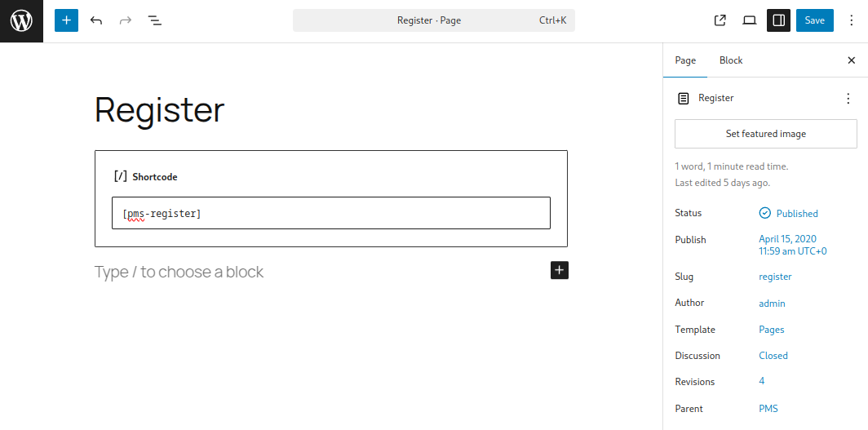Add block with the black plus button
This screenshot has width=868, height=430.
(560, 270)
